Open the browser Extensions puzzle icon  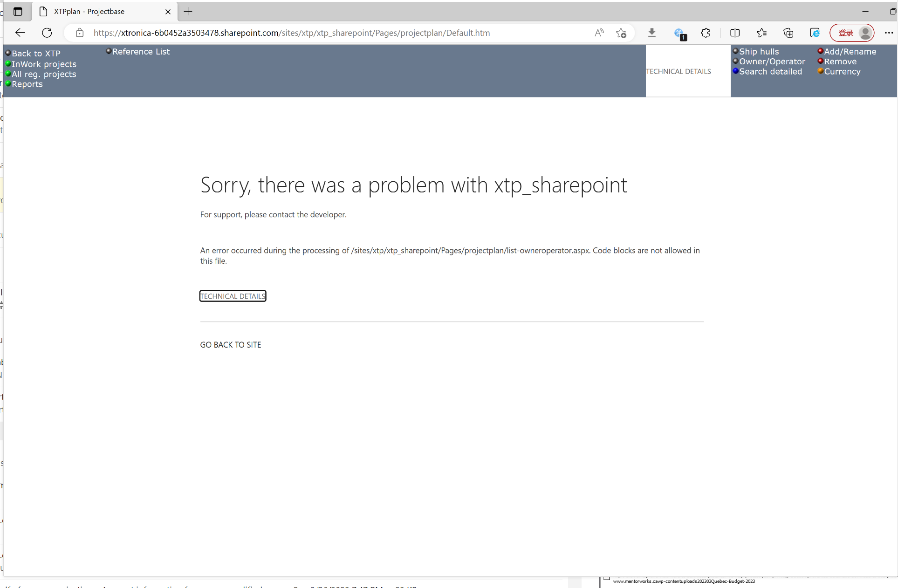tap(706, 33)
